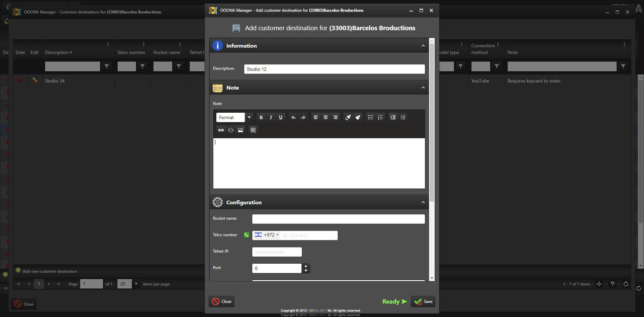Toggle italic formatting in the note editor
The image size is (644, 317).
(x=271, y=117)
